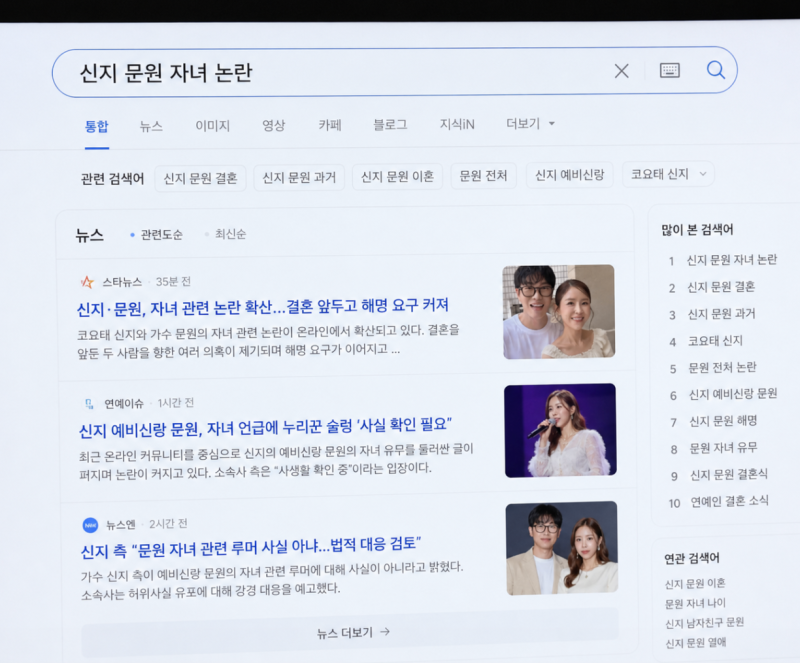Select 최신순 sort option
Screen dimensions: 800x663
(225, 234)
